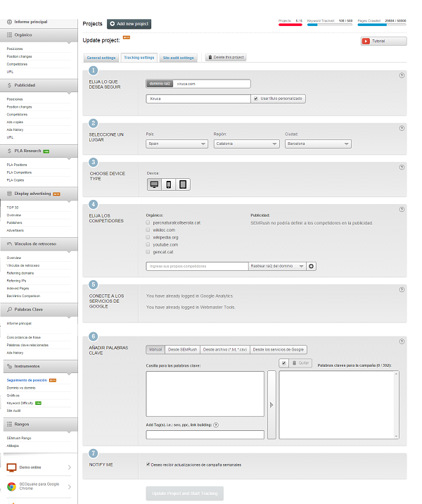Open help icon for Google services section
This screenshot has width=422, height=504.
402,289
